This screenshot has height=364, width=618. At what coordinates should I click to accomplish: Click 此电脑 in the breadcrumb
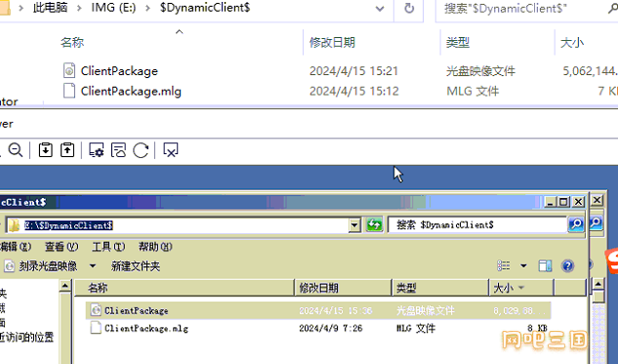point(51,8)
